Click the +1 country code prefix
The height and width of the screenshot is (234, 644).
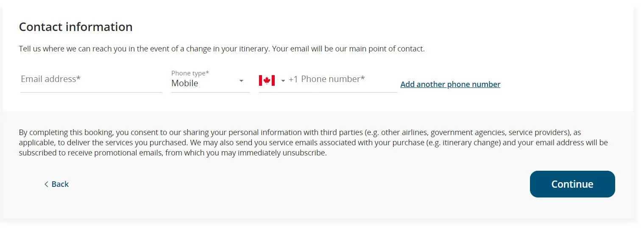coord(293,79)
